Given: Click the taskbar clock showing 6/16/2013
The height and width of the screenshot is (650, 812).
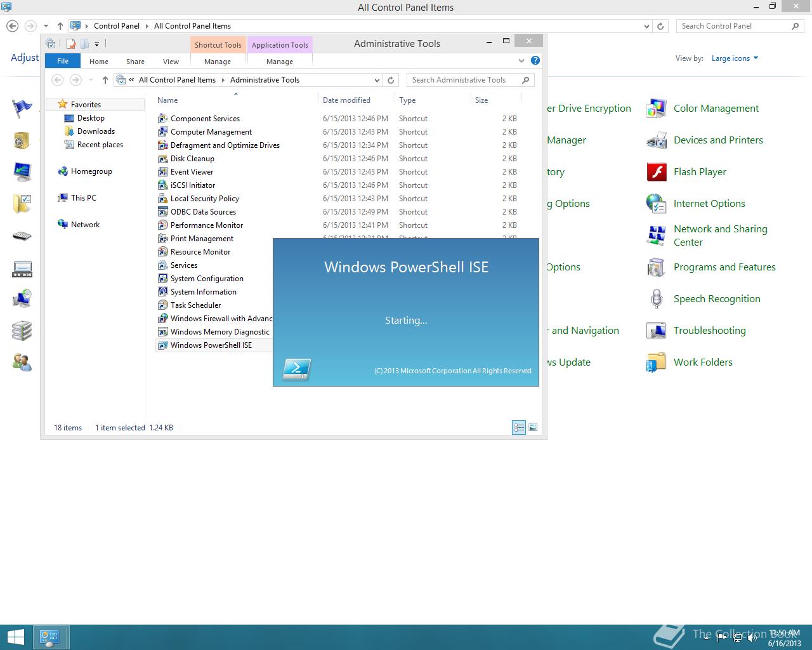Looking at the screenshot, I should (x=785, y=638).
